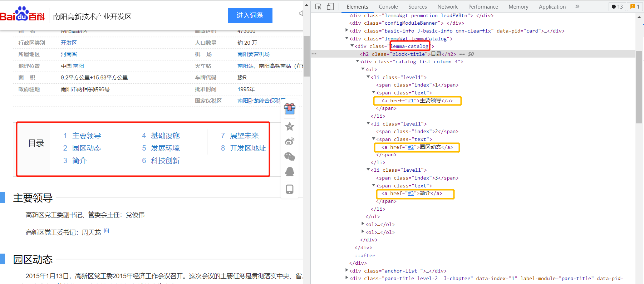Follow the 南阳姜营机场 link
644x284 pixels.
254,54
